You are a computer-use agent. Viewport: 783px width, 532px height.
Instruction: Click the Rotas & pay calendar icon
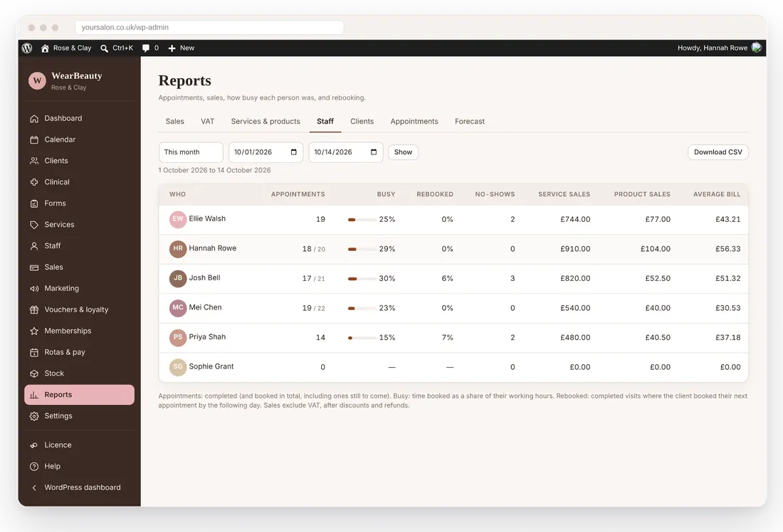(34, 352)
